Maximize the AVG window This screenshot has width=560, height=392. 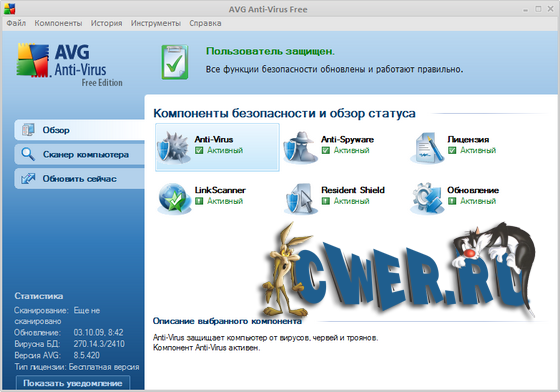click(538, 9)
